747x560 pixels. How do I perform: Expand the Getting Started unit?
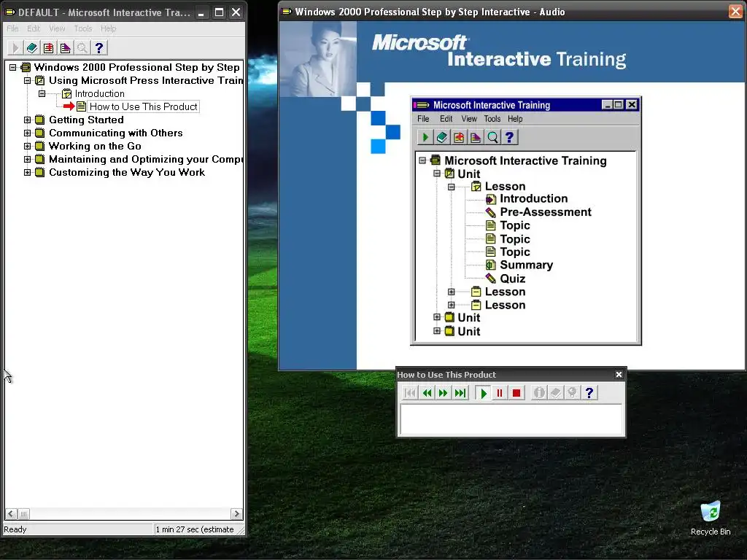[x=28, y=120]
